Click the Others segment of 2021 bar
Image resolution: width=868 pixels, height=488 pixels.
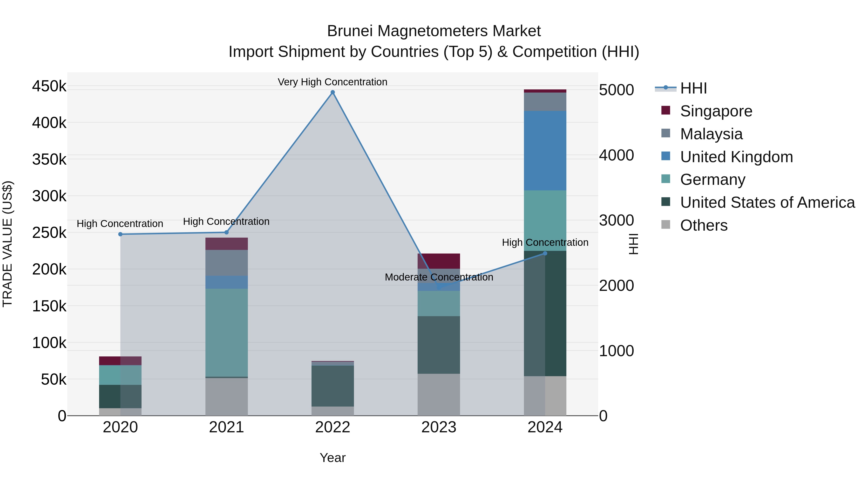tap(226, 397)
